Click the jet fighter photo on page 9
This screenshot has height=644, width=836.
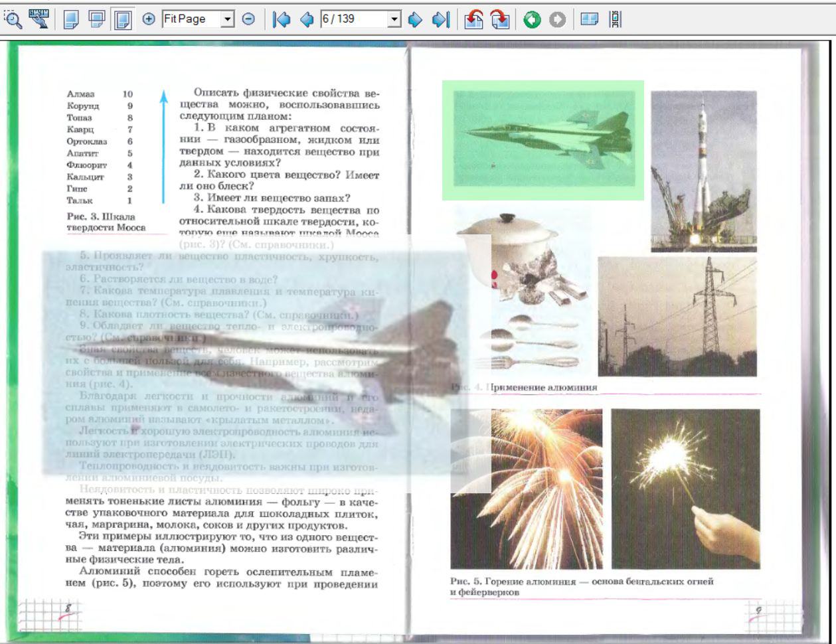click(x=544, y=139)
